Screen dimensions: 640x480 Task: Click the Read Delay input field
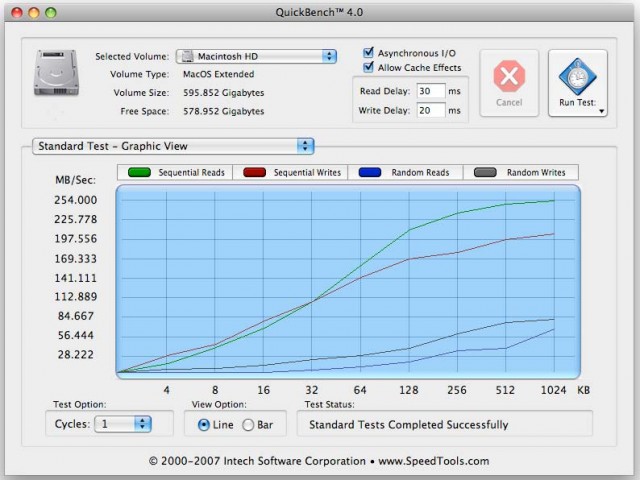point(431,91)
